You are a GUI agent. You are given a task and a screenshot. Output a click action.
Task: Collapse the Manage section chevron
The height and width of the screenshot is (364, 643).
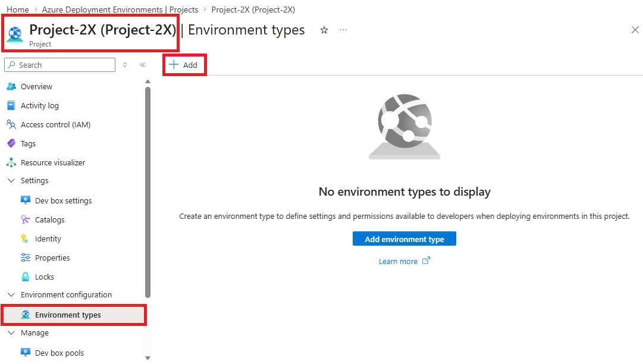click(x=11, y=333)
